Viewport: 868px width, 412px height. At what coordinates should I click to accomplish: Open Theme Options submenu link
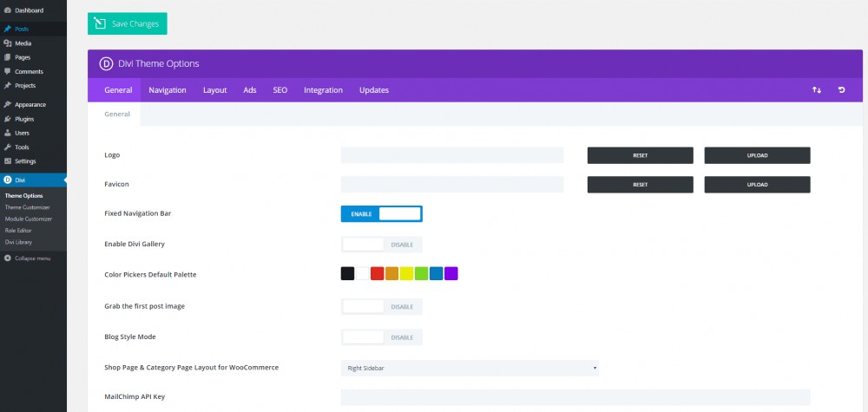(23, 196)
